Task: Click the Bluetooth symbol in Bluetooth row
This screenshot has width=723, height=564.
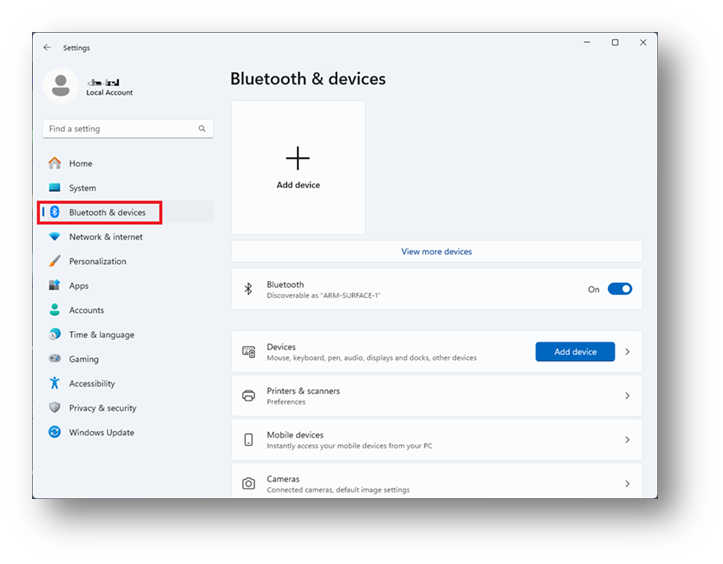Action: [x=249, y=289]
